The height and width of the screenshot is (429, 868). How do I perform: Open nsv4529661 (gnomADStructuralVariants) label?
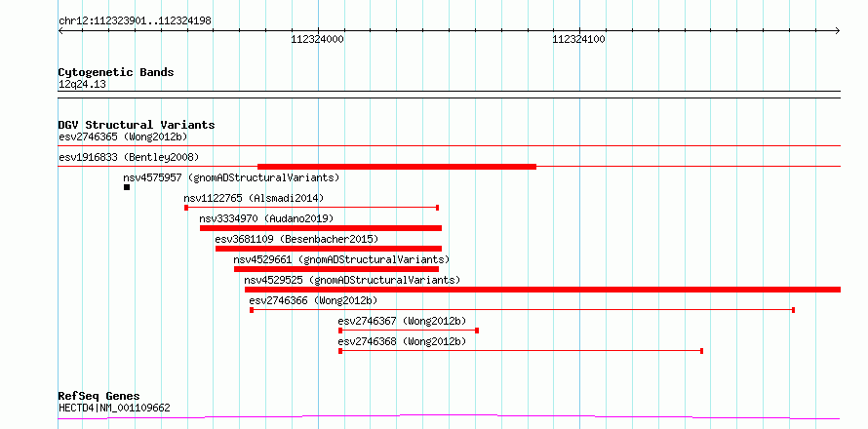tap(341, 259)
